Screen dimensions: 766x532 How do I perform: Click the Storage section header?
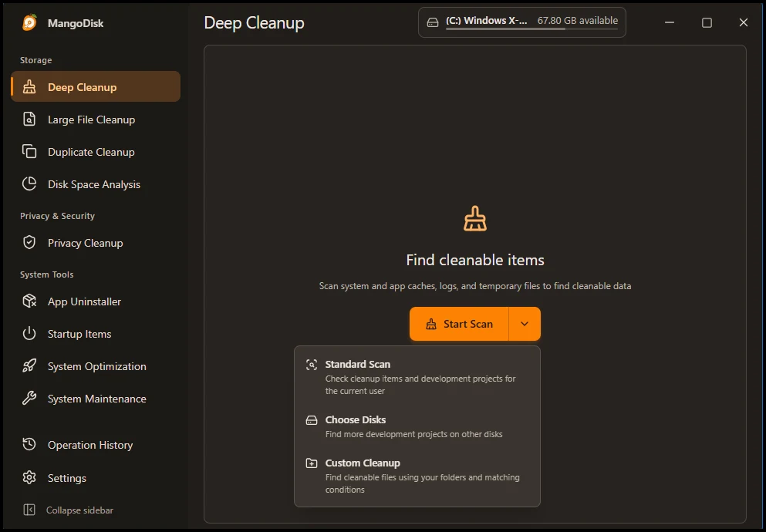[x=35, y=60]
